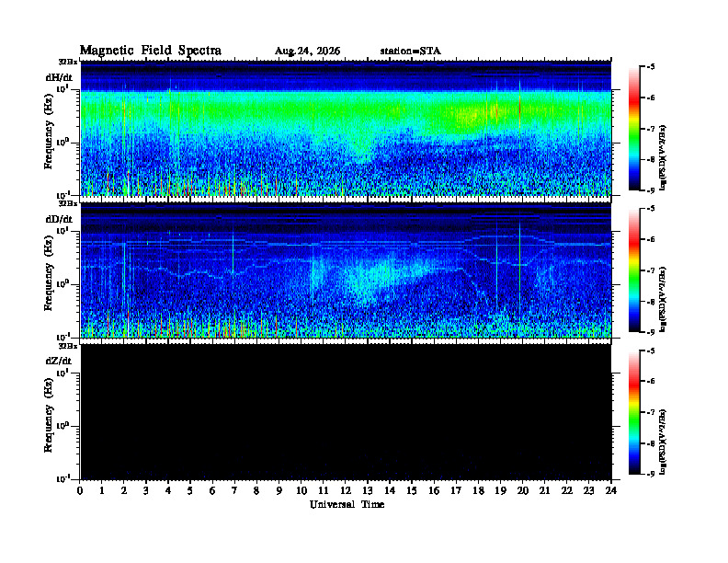The image size is (728, 563).
Task: Click hour "13" on the time axis
Action: pos(368,490)
